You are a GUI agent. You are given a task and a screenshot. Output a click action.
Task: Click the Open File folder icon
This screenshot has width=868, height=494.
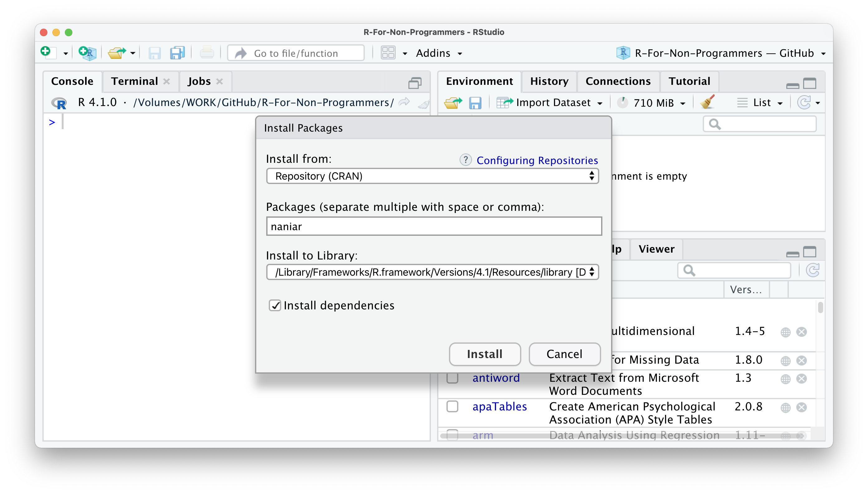tap(117, 53)
